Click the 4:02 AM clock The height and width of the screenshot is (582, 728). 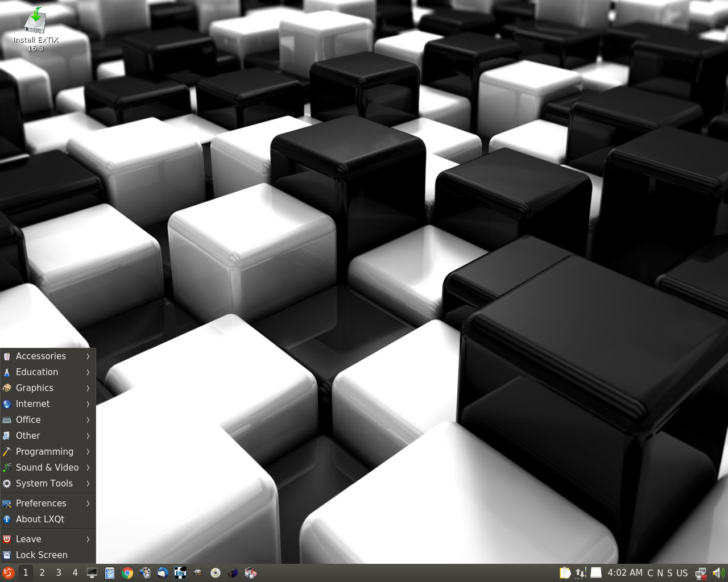pos(625,573)
